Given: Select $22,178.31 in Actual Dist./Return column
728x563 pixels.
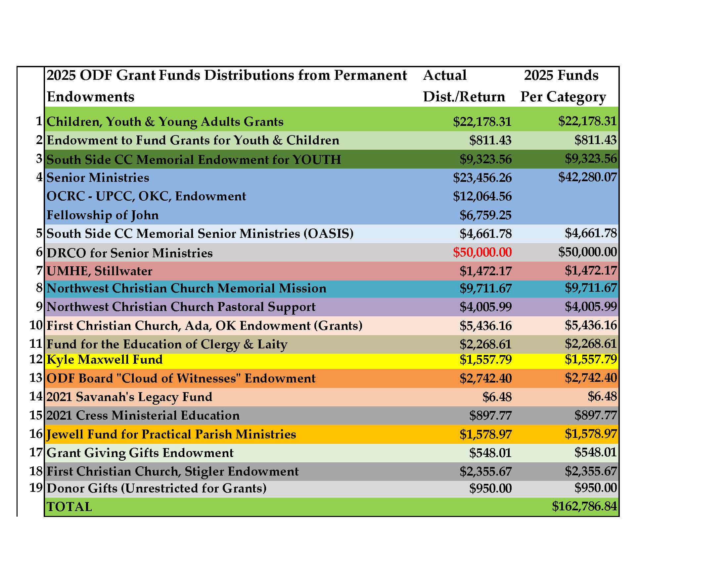Looking at the screenshot, I should coord(482,122).
